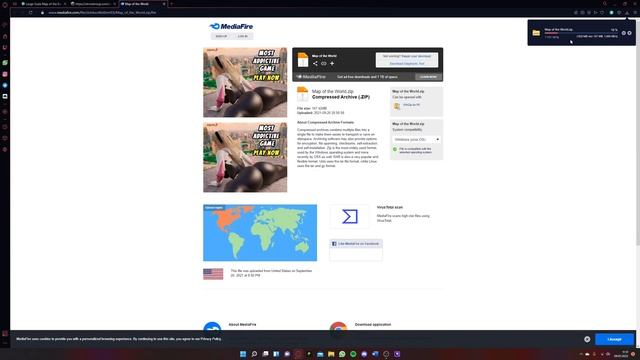This screenshot has height=360, width=640.
Task: Open the MediaFire logo homepage link
Action: pyautogui.click(x=231, y=27)
